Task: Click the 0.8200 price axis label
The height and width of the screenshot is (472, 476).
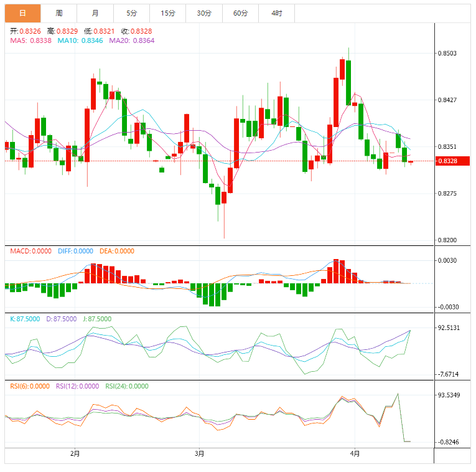Action: (447, 240)
